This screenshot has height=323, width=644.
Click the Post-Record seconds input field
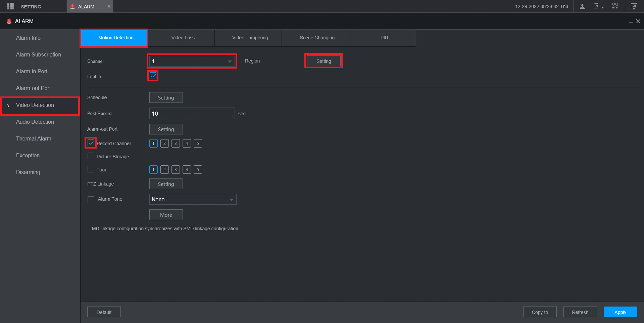point(192,113)
